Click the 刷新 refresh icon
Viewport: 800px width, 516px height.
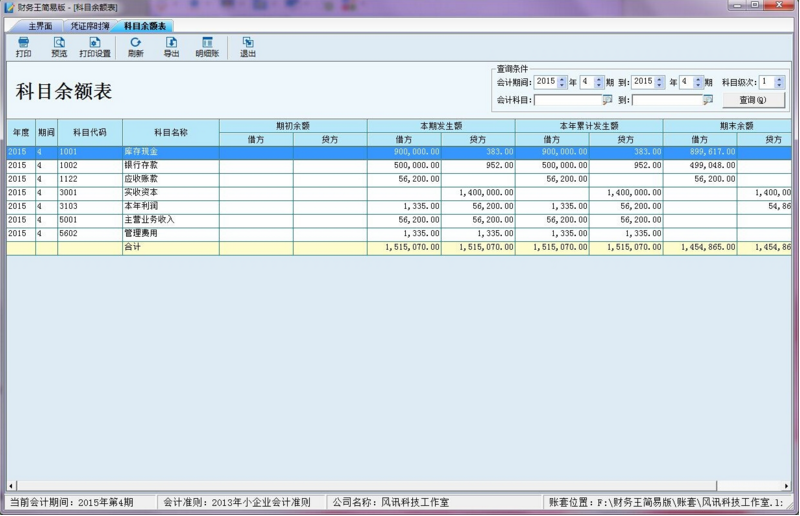pos(136,47)
